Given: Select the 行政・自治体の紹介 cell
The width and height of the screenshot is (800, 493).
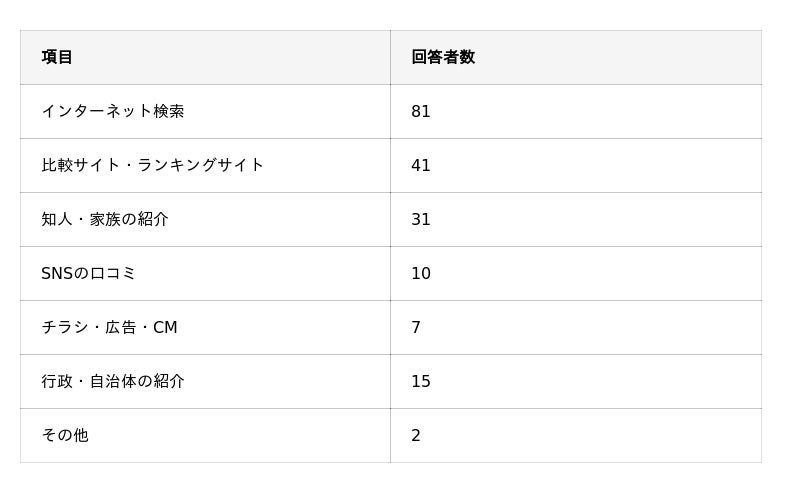Looking at the screenshot, I should click(x=113, y=381).
